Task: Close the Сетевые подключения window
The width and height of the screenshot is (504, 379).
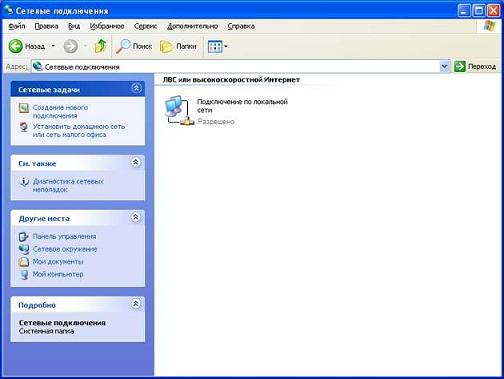Action: coord(494,11)
